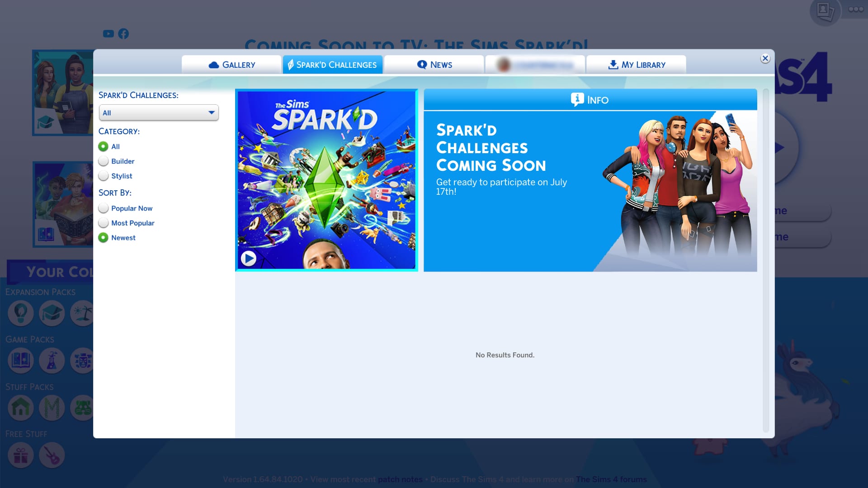Click the house stuff pack icon

click(x=21, y=408)
